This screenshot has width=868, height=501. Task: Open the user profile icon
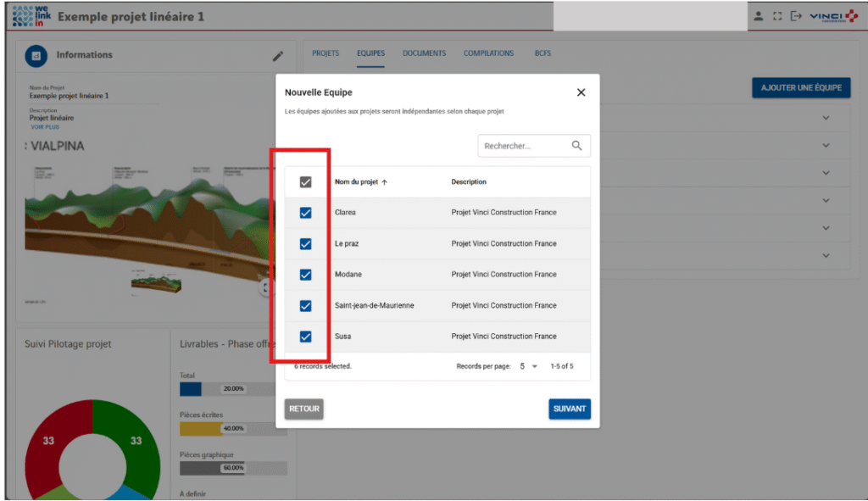(758, 16)
